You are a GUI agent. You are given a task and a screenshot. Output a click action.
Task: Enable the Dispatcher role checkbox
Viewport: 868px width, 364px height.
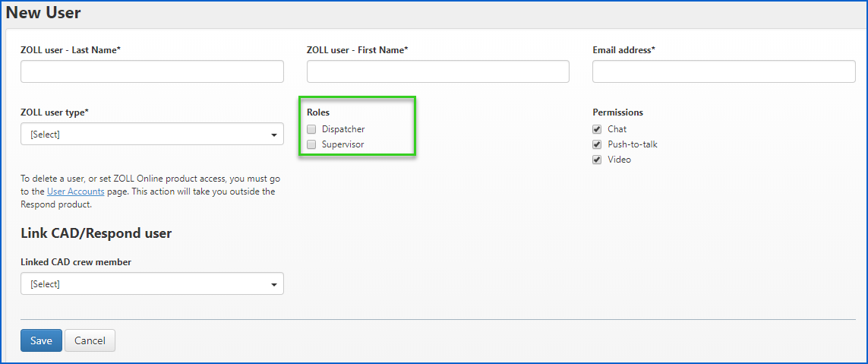(x=311, y=129)
